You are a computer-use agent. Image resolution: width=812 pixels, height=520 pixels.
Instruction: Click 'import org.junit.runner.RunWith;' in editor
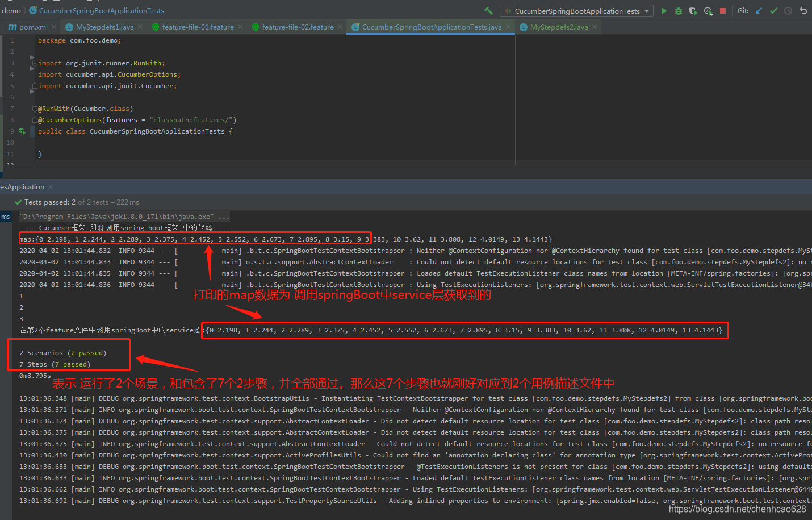click(102, 63)
